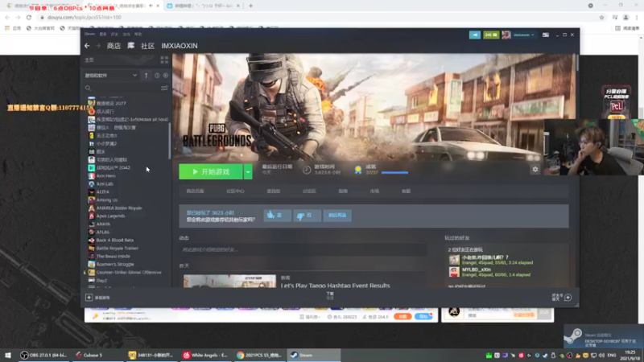This screenshot has height=362, width=644.
Task: Click the achievements progress bar
Action: click(394, 173)
